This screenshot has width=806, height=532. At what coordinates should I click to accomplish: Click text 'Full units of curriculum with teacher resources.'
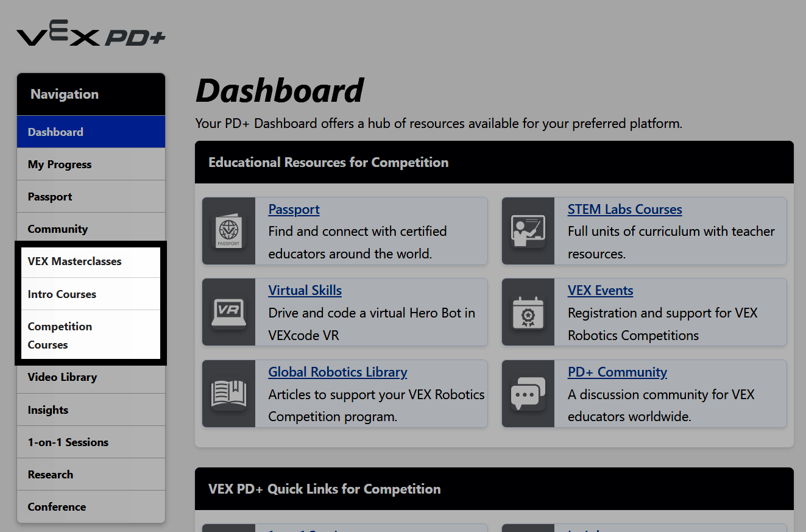(671, 243)
